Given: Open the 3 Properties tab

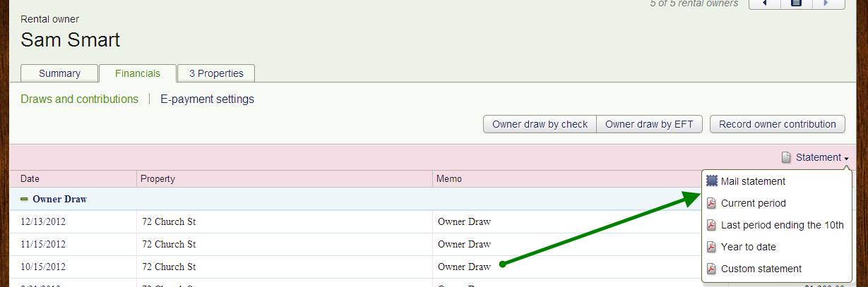Looking at the screenshot, I should [215, 73].
